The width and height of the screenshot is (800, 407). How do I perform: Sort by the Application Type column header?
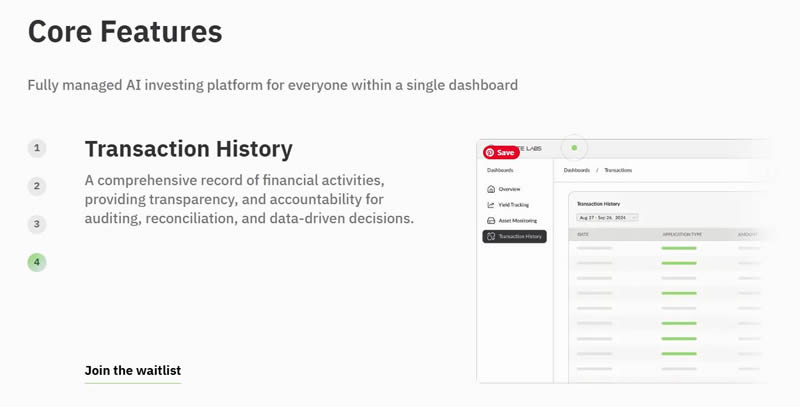pos(682,234)
